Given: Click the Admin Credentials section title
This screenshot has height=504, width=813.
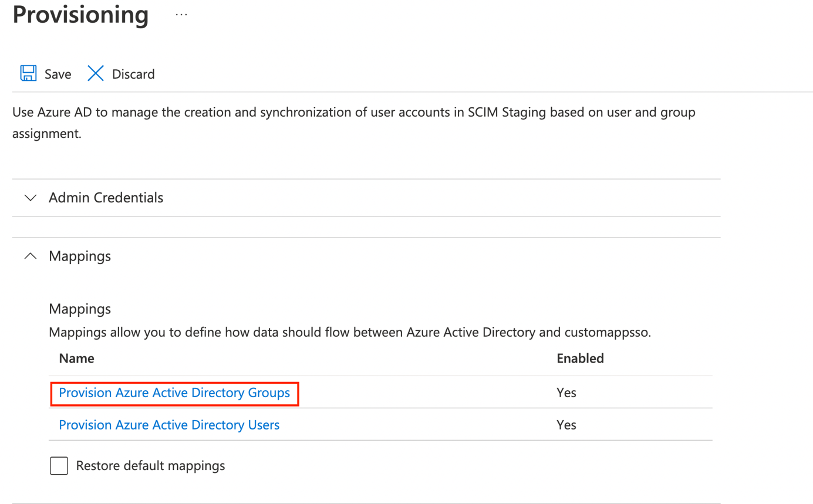Looking at the screenshot, I should point(106,198).
